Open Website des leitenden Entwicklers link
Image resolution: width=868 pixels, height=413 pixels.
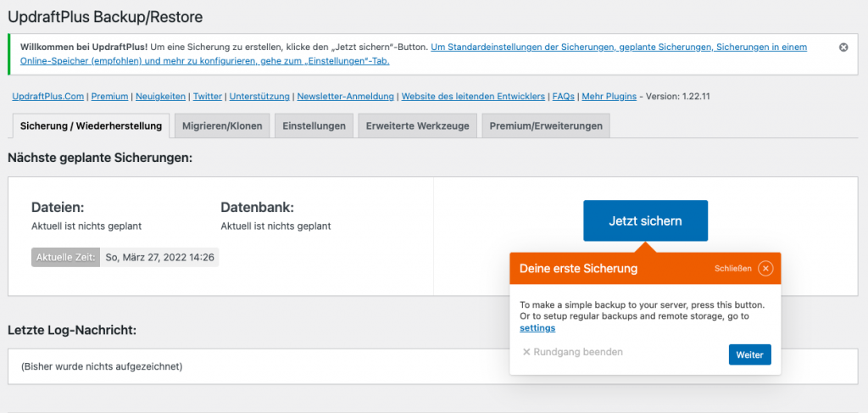tap(473, 97)
